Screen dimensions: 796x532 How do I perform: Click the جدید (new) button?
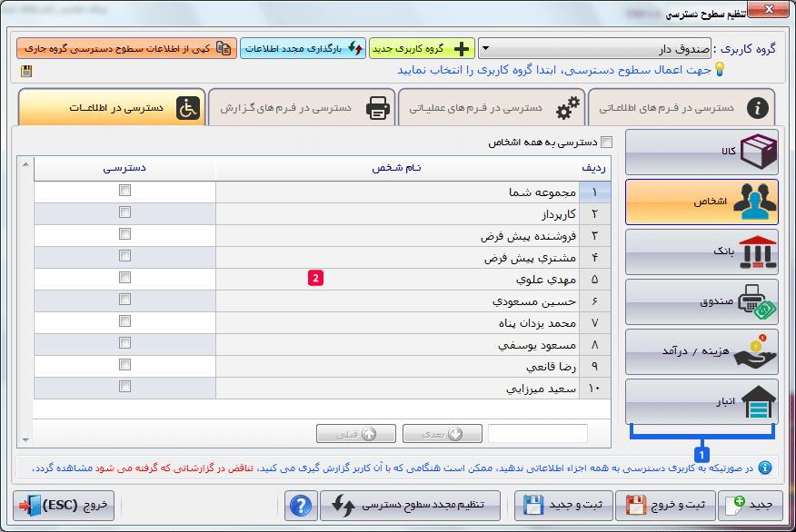tap(751, 506)
